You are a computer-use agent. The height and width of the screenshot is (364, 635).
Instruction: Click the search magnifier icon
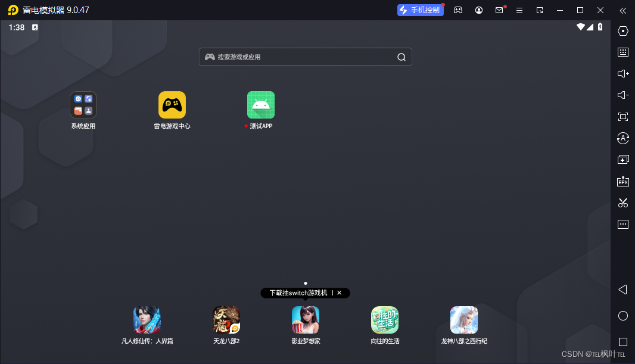click(401, 57)
